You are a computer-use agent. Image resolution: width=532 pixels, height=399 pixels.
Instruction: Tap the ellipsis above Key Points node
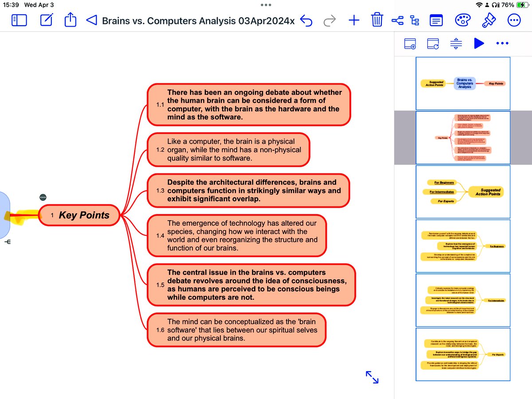point(43,197)
